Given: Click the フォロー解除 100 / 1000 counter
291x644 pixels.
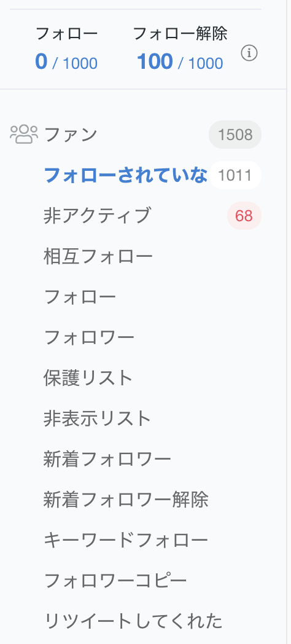Looking at the screenshot, I should (x=180, y=49).
